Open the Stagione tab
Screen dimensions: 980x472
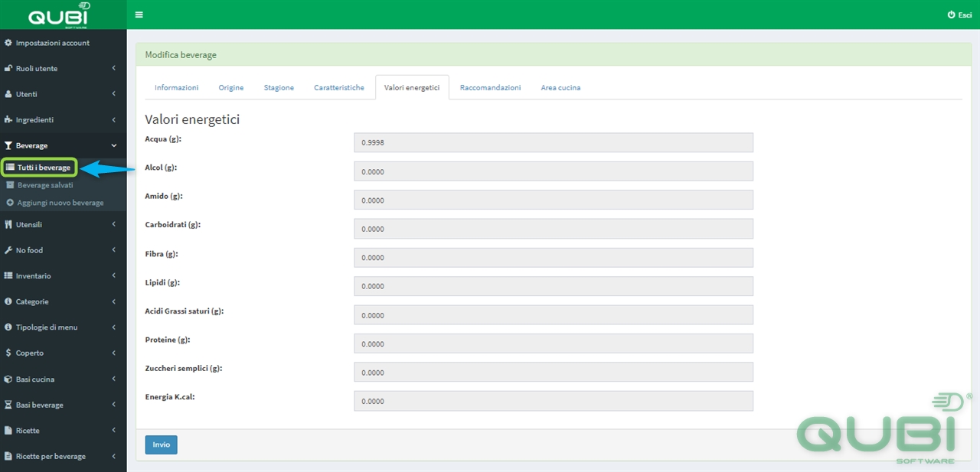[279, 88]
